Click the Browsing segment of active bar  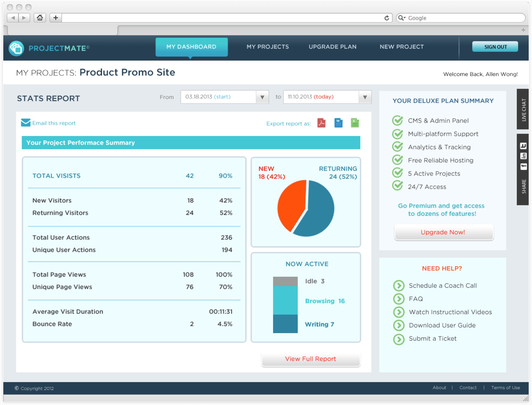(x=285, y=300)
